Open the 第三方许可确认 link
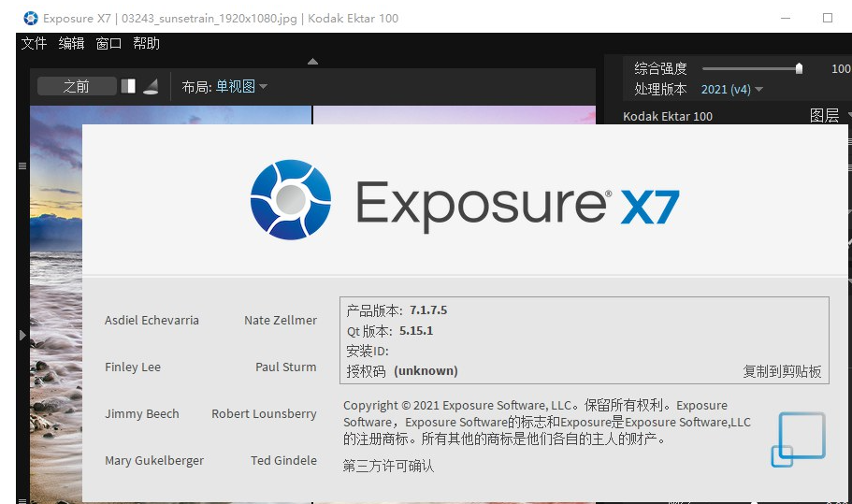The height and width of the screenshot is (504, 852). coord(388,466)
